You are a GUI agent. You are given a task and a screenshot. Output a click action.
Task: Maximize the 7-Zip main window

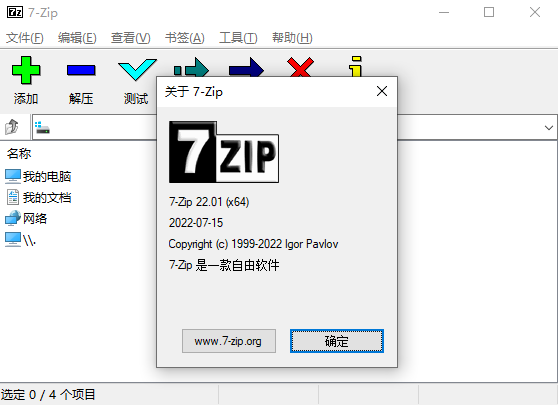(489, 12)
